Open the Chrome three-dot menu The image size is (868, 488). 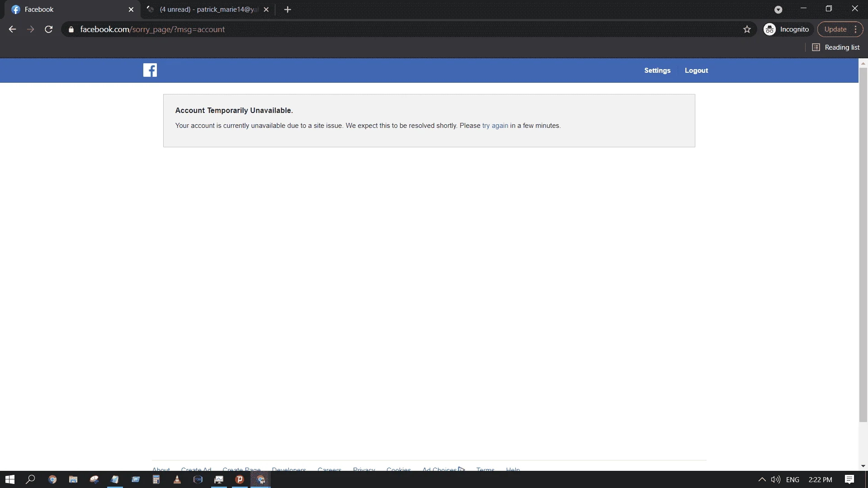point(856,29)
